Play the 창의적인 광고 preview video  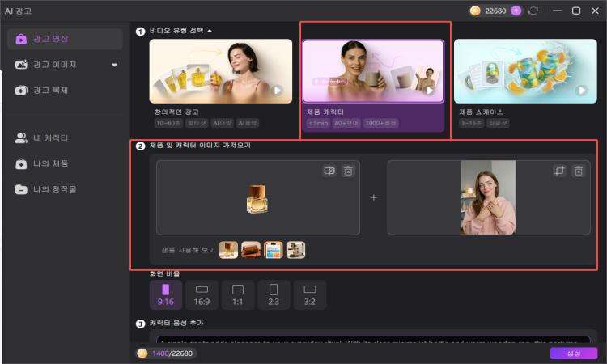(x=277, y=91)
